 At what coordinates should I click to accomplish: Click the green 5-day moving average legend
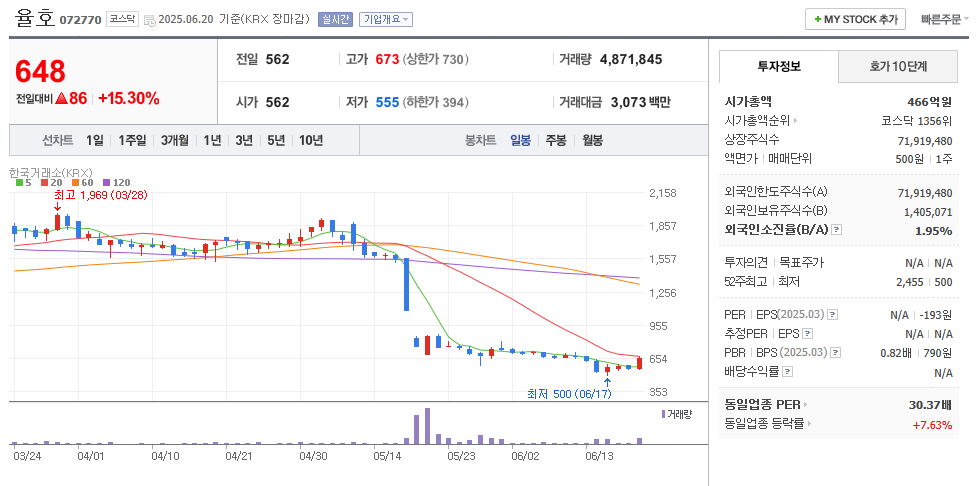point(19,183)
